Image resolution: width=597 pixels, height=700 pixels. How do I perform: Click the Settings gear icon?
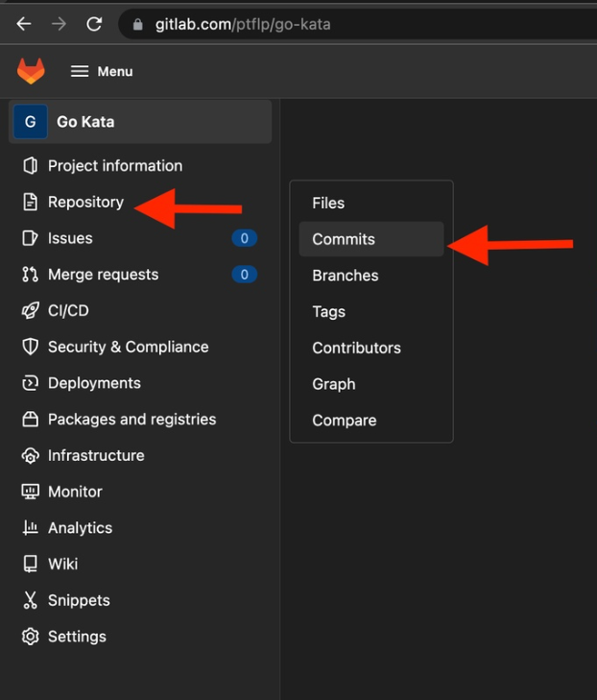[30, 637]
